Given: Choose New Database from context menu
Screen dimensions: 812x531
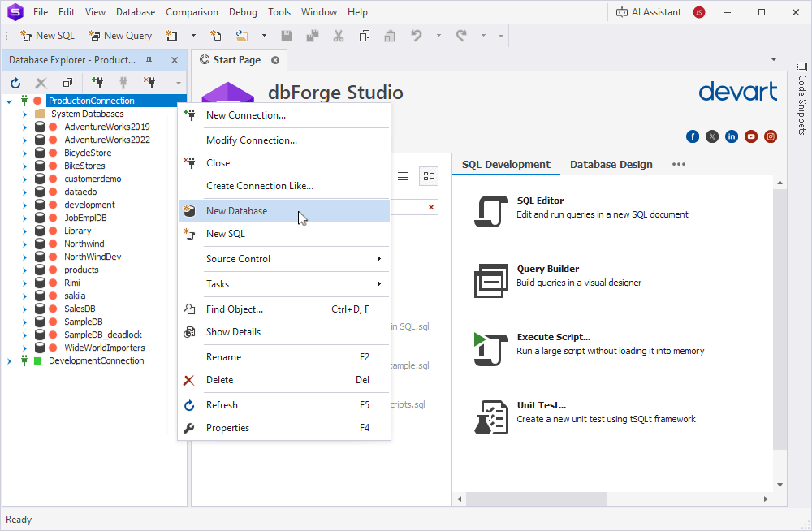Looking at the screenshot, I should [x=283, y=211].
